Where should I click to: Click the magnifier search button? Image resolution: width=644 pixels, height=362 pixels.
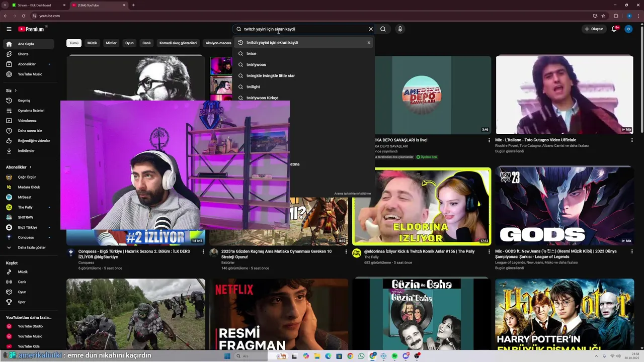pos(383,29)
